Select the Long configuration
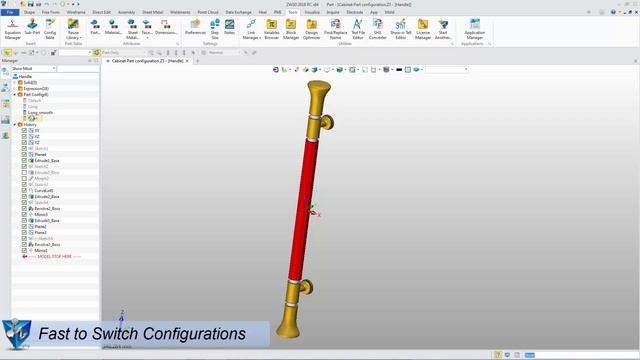This screenshot has height=360, width=640. [33, 107]
